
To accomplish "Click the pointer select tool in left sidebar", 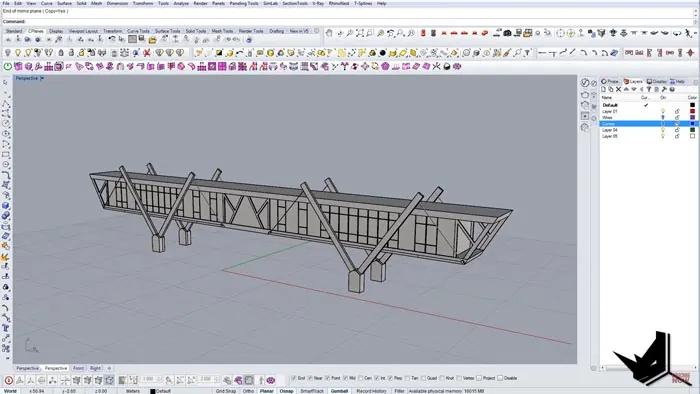I will 5,83.
